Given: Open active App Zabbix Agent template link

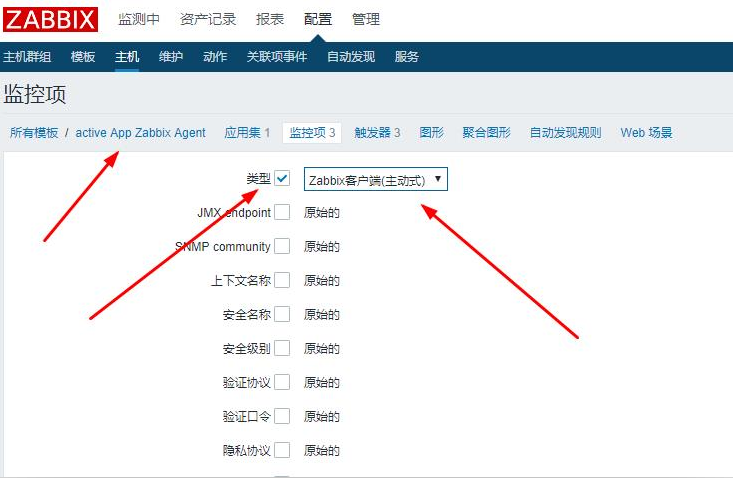Looking at the screenshot, I should point(140,133).
